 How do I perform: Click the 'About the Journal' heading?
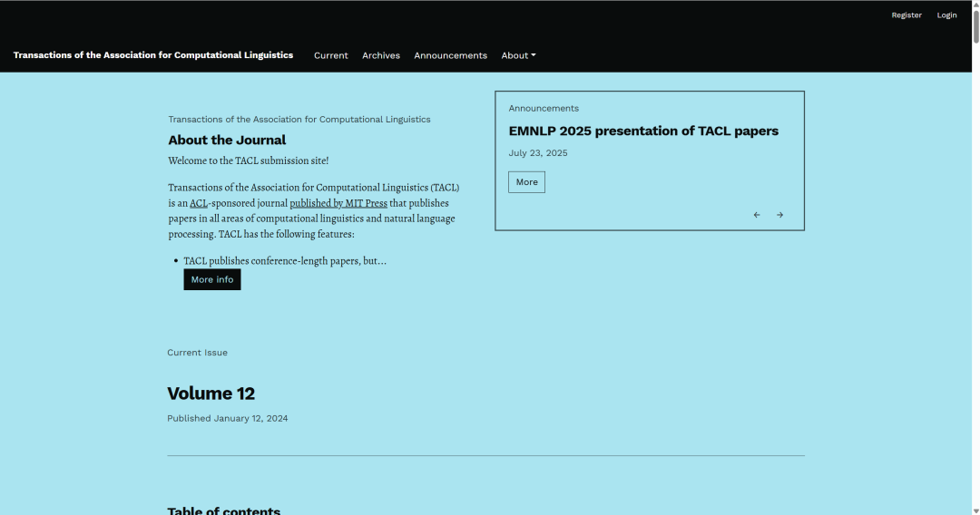tap(227, 140)
